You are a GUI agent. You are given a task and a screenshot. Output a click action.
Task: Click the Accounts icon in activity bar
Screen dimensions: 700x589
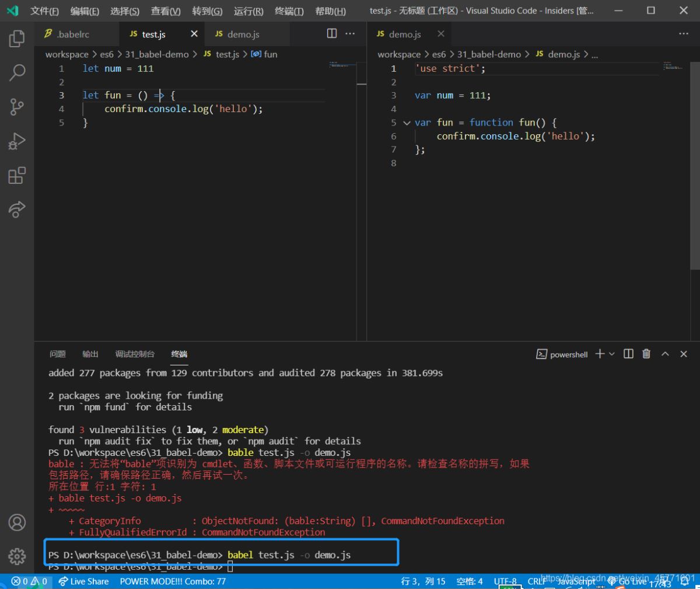coord(17,522)
